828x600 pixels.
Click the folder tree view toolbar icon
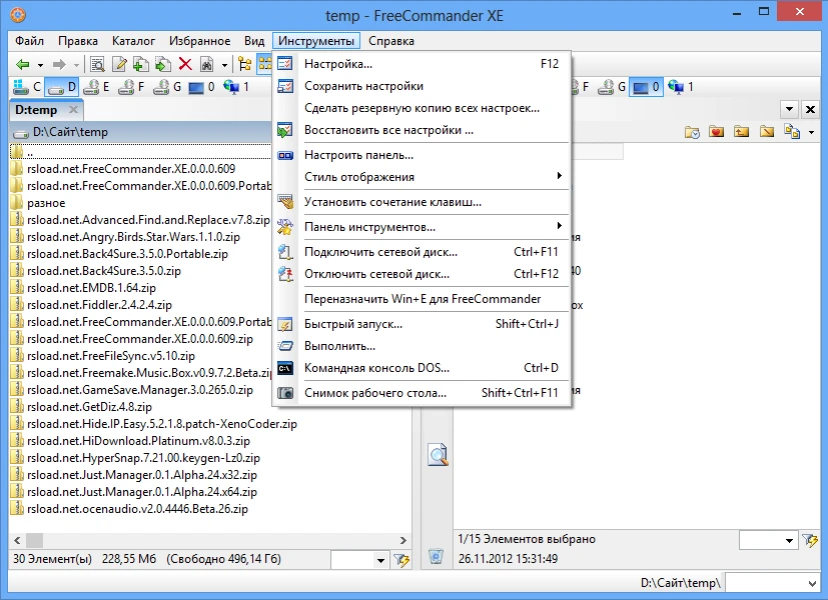244,65
